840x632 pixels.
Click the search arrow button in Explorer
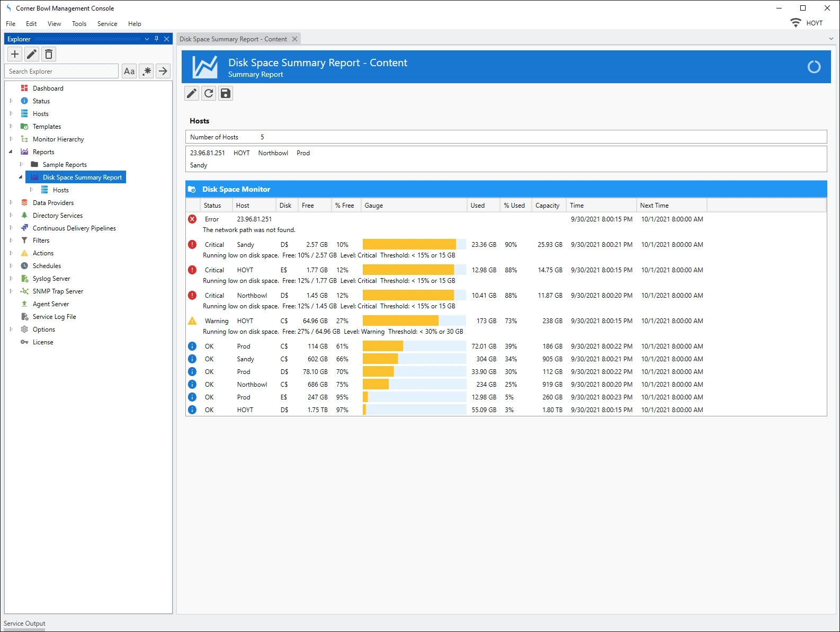[163, 71]
